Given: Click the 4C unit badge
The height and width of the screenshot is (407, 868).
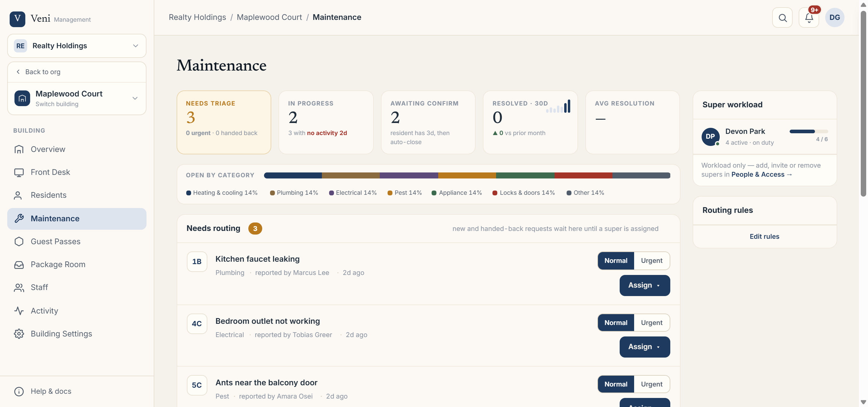Looking at the screenshot, I should coord(197,323).
